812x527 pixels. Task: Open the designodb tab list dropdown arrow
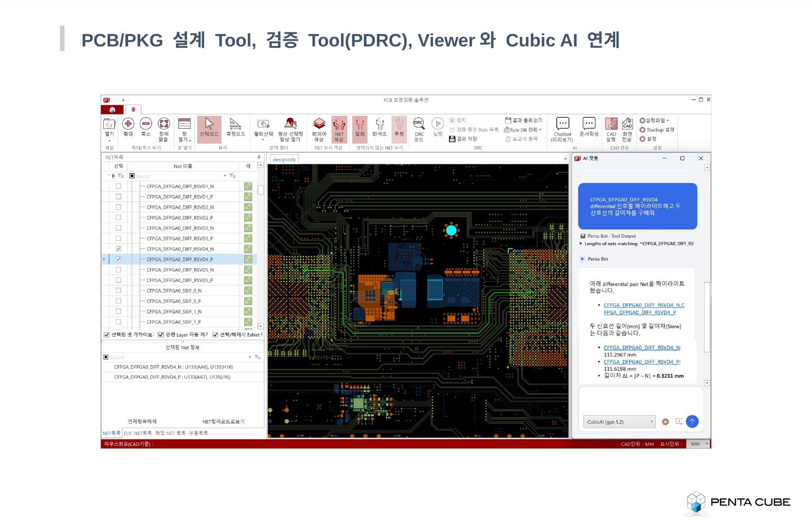pyautogui.click(x=565, y=159)
